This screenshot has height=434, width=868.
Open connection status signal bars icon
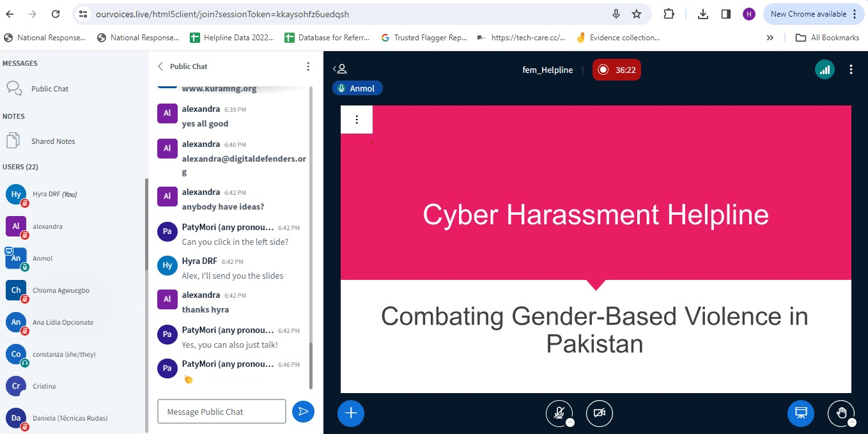[x=825, y=70]
